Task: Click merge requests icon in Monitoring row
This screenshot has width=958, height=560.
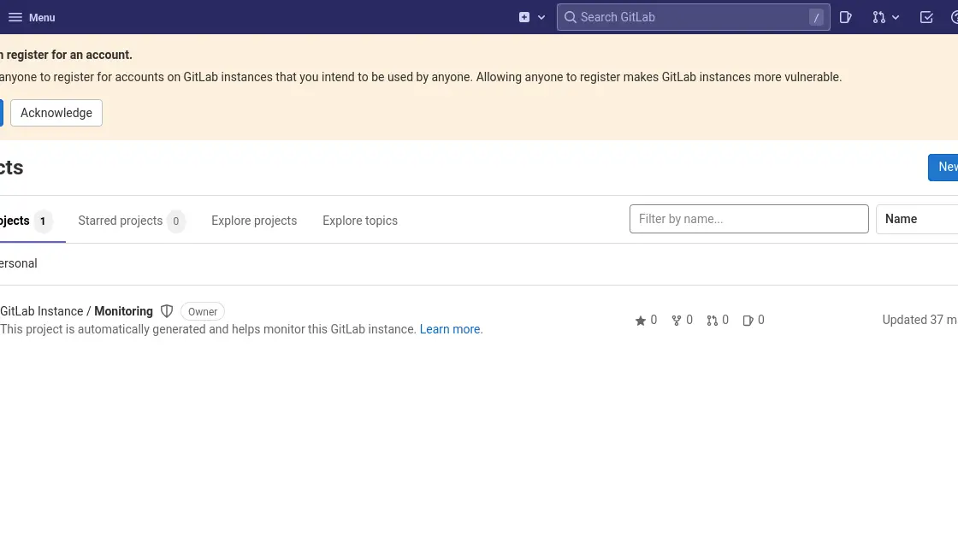Action: pos(713,321)
